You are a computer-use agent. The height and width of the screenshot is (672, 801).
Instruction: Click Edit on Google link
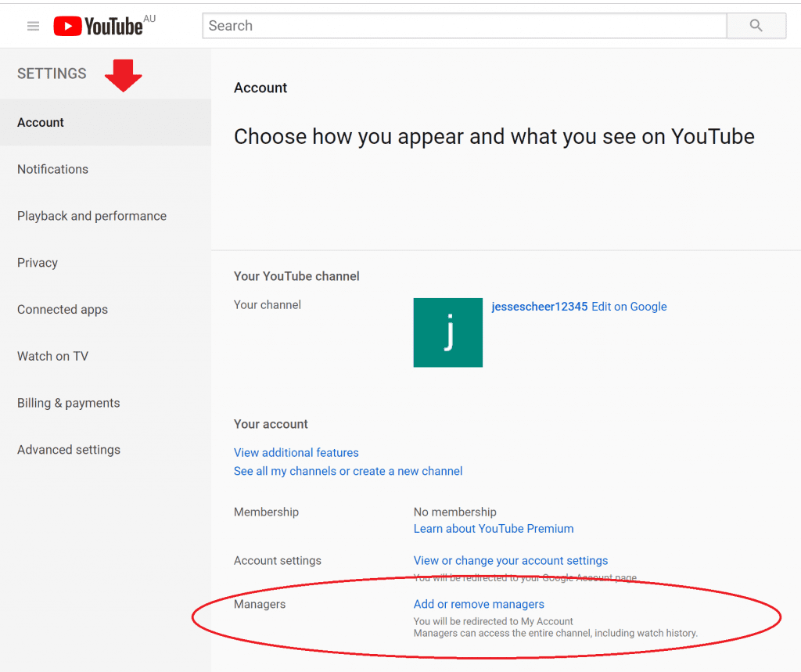pos(629,307)
